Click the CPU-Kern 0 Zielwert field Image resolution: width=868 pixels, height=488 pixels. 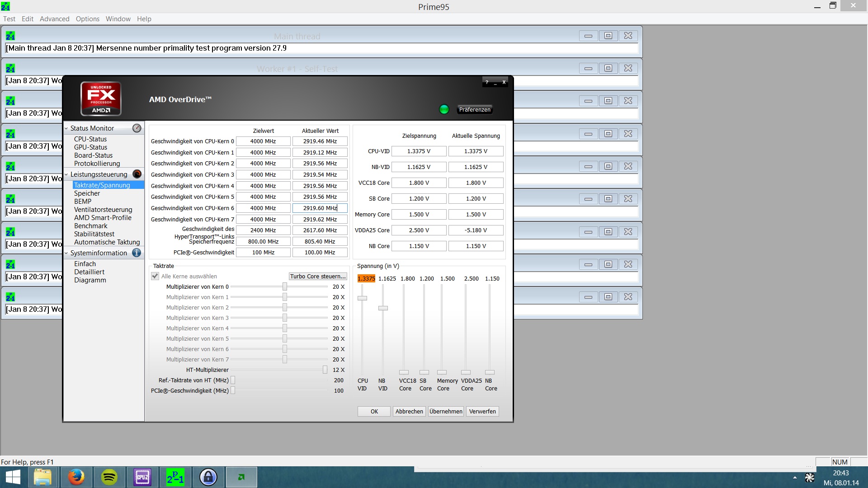[263, 141]
